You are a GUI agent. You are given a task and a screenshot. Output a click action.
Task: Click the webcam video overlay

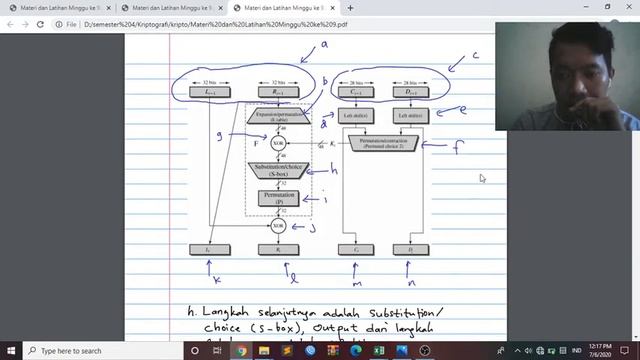[567, 76]
